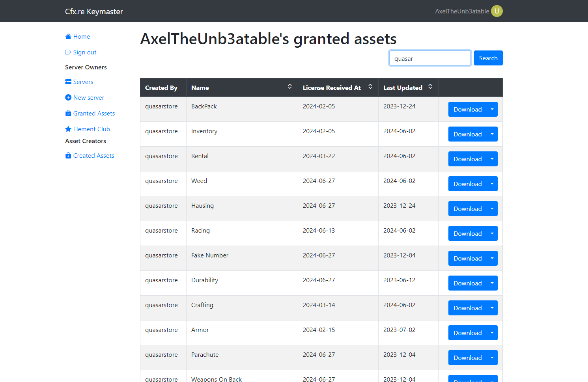
Task: Expand Crafting download dropdown arrow
Action: pos(492,308)
